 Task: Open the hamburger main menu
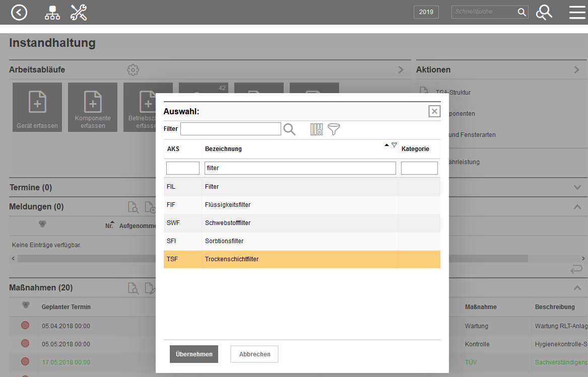577,13
